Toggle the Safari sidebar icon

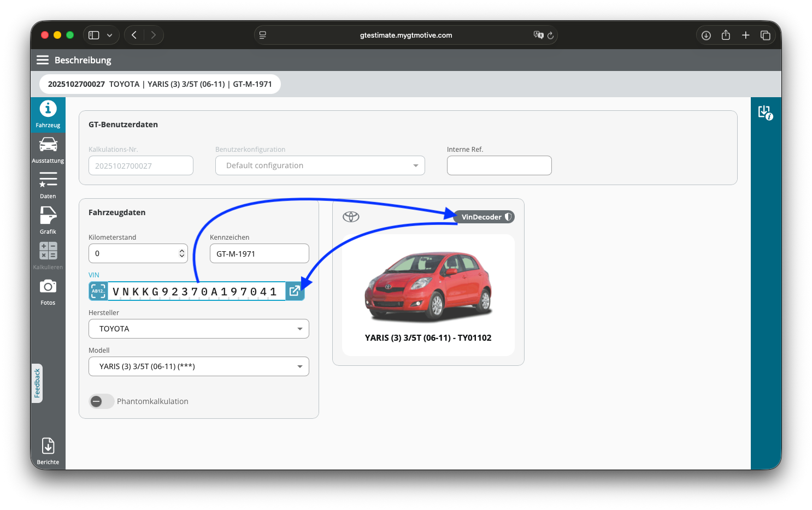coord(94,35)
